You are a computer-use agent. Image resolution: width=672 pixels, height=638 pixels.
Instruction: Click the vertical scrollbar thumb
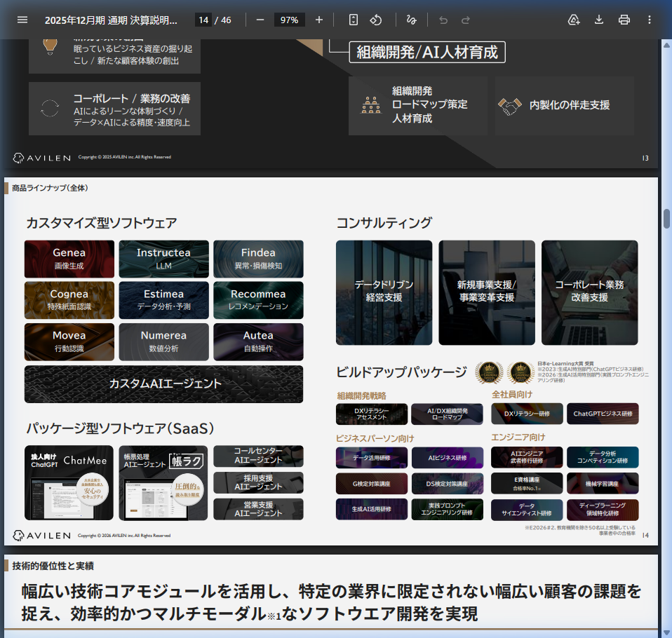pos(666,217)
